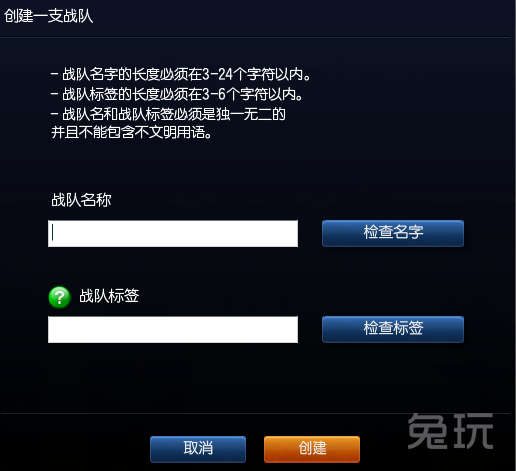Click the blinking text cursor in name field
The image size is (516, 471).
click(x=53, y=232)
